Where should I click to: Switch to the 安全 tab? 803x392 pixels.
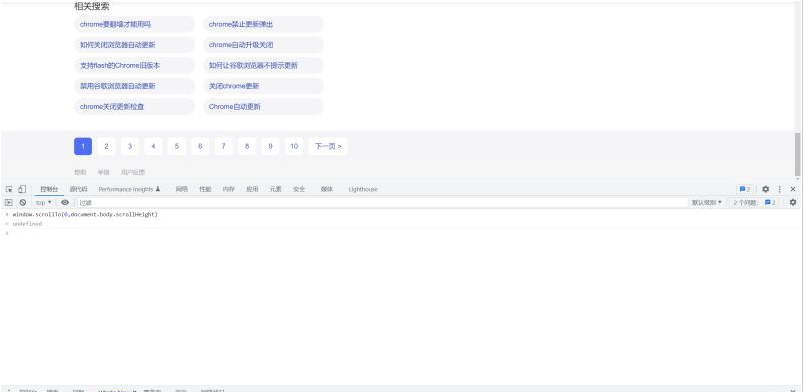click(x=299, y=189)
